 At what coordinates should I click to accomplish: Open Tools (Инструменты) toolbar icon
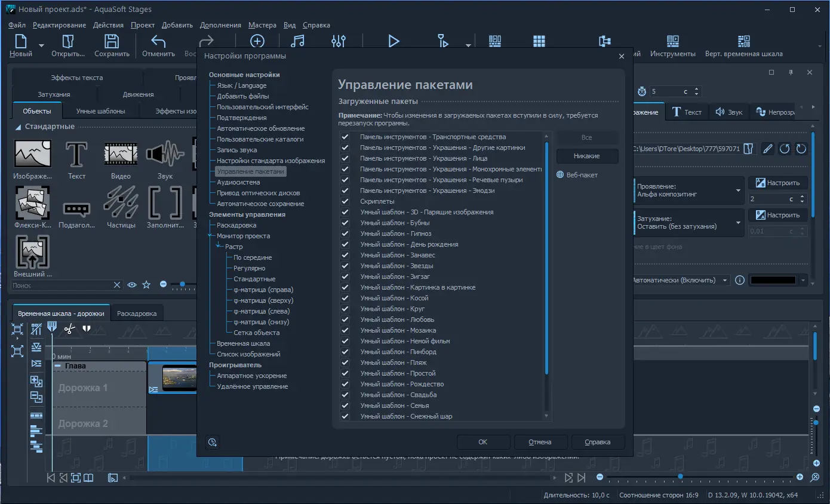[x=672, y=41]
